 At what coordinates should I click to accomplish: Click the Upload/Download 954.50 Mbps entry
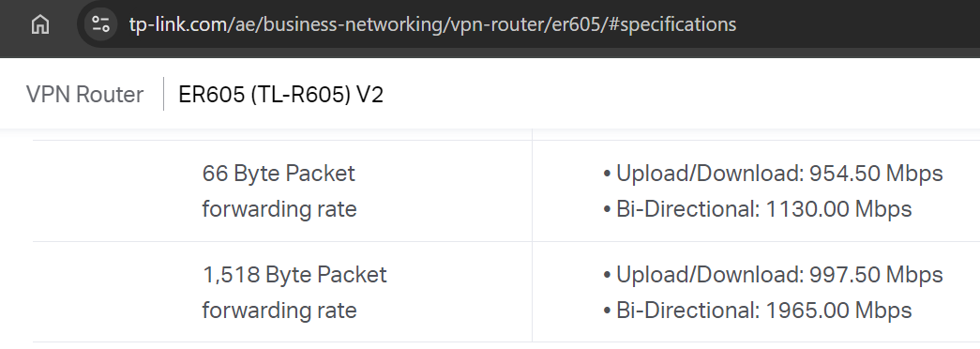click(773, 174)
